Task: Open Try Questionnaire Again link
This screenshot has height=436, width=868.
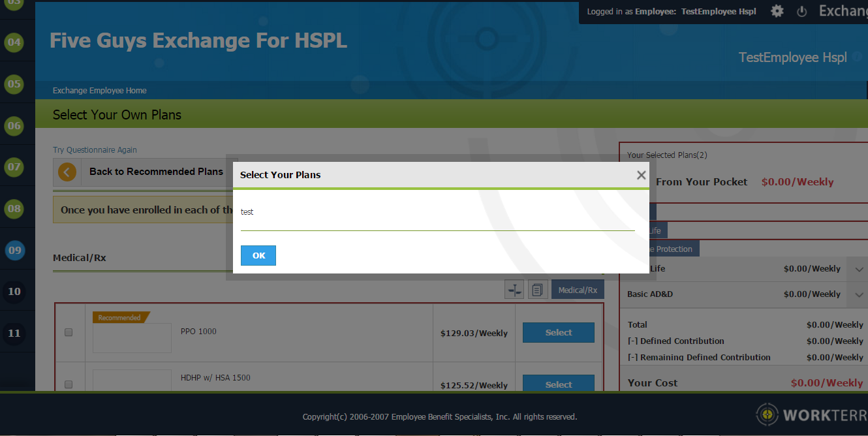Action: click(95, 150)
